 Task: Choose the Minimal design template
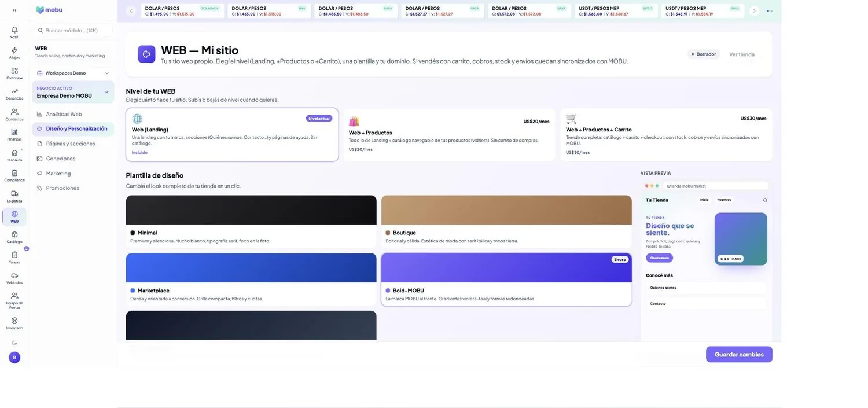pos(251,222)
